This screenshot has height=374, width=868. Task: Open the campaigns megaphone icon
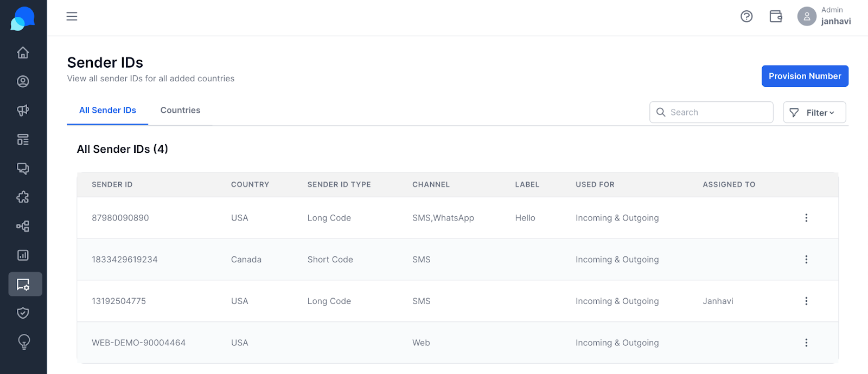pyautogui.click(x=23, y=111)
